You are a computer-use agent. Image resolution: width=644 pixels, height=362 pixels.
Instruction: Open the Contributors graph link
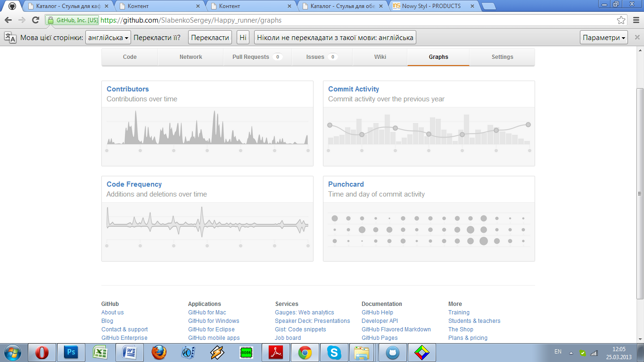pos(128,89)
